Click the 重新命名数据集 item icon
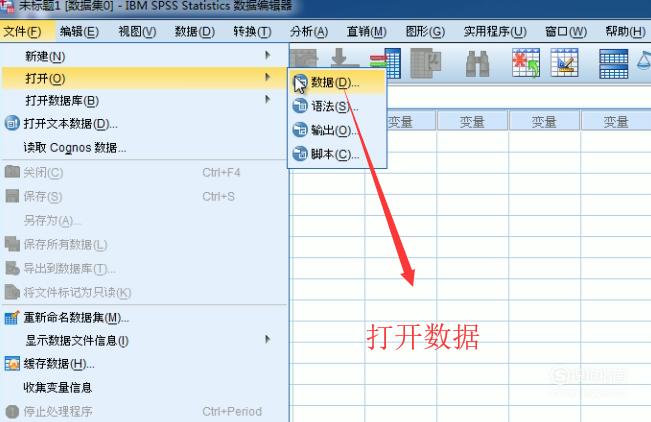651x422 pixels. (x=12, y=318)
